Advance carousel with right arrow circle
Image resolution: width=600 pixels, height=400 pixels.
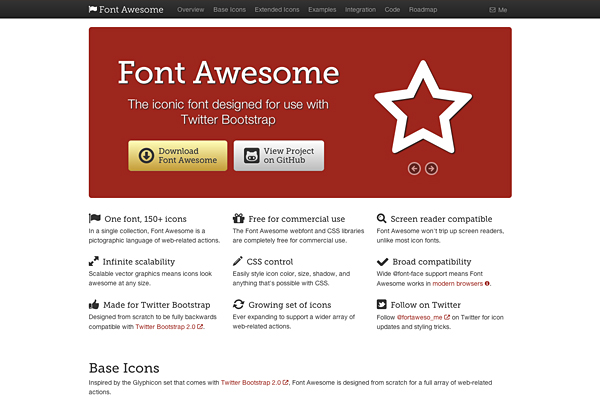(431, 168)
